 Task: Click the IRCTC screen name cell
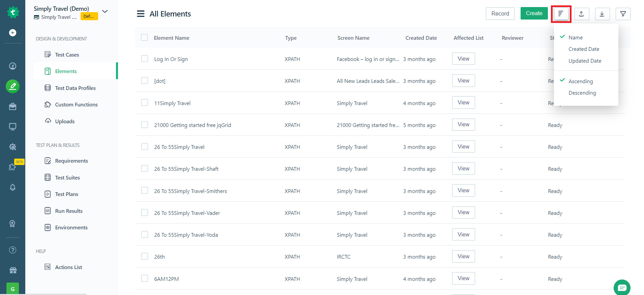(344, 257)
